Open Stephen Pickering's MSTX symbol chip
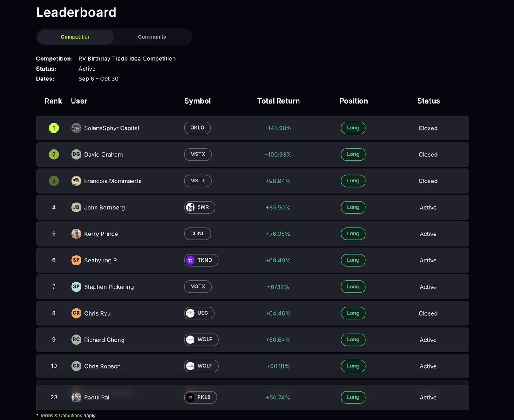This screenshot has width=514, height=420. coord(198,287)
